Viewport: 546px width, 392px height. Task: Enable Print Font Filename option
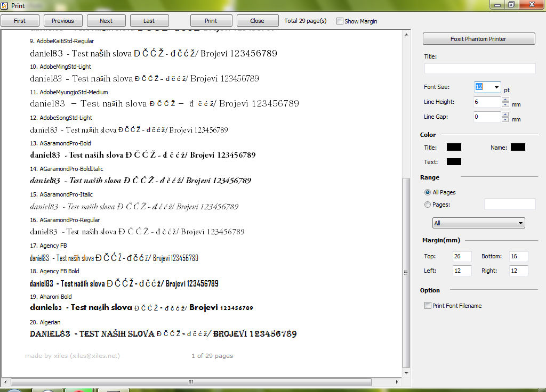pos(428,306)
